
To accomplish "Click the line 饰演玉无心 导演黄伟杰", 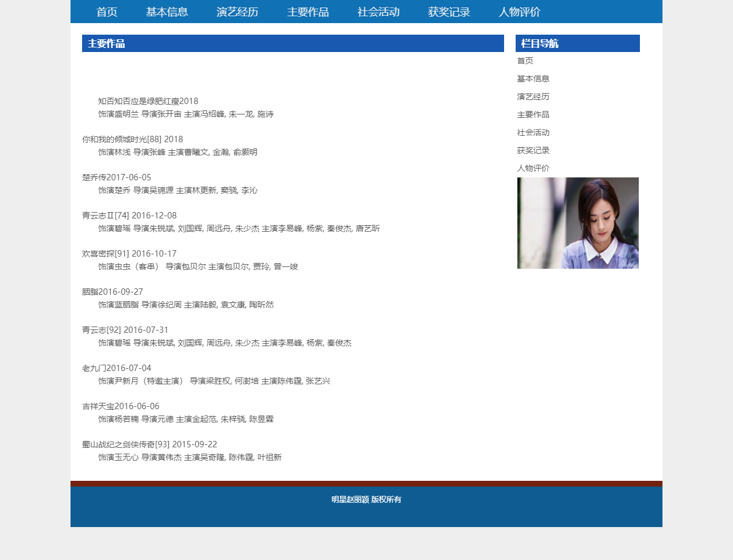I will (190, 458).
